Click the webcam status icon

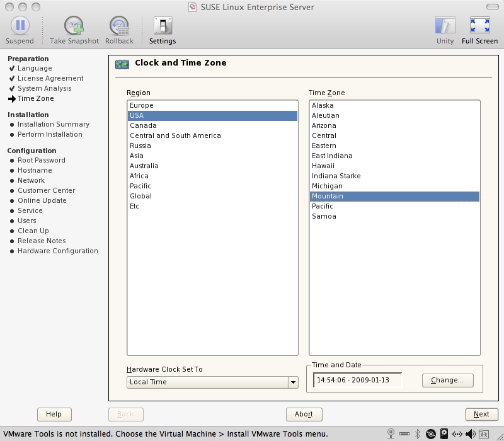(391, 434)
